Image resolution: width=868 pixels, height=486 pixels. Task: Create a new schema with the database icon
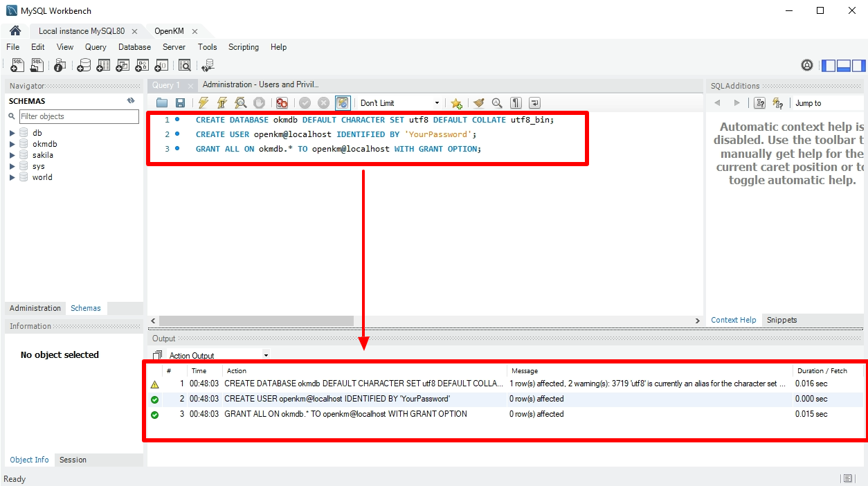click(x=84, y=65)
